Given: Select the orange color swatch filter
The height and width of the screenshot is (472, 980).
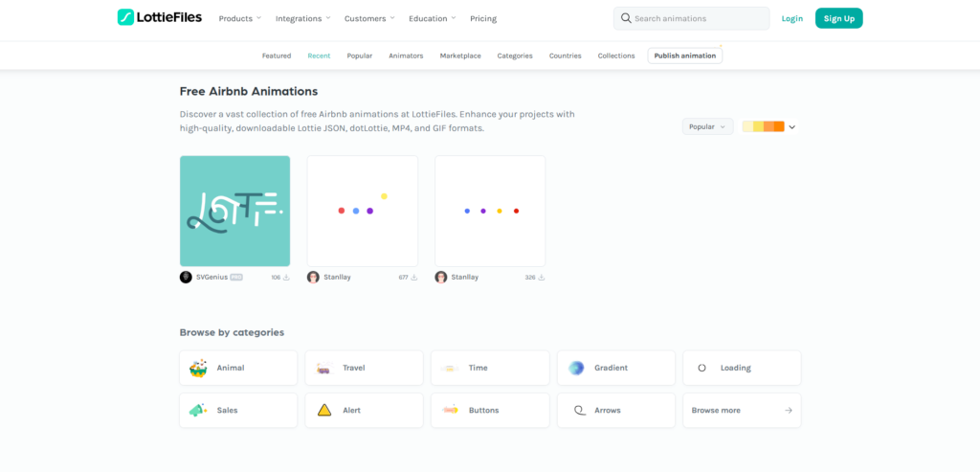Looking at the screenshot, I should [779, 126].
